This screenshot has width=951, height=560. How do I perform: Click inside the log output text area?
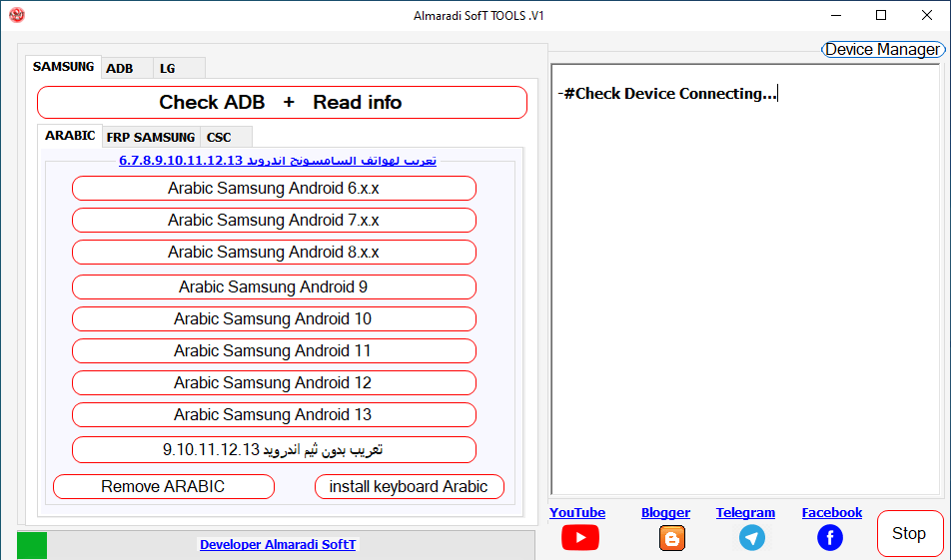tap(744, 299)
